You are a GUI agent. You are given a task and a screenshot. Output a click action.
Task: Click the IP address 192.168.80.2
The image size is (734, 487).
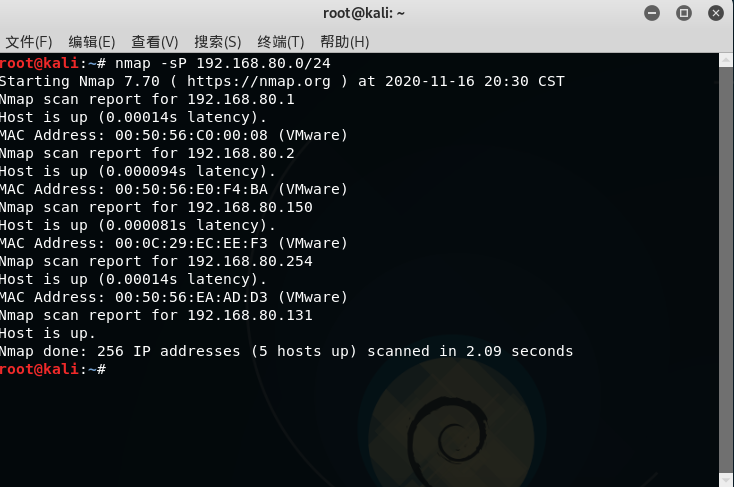click(x=241, y=153)
